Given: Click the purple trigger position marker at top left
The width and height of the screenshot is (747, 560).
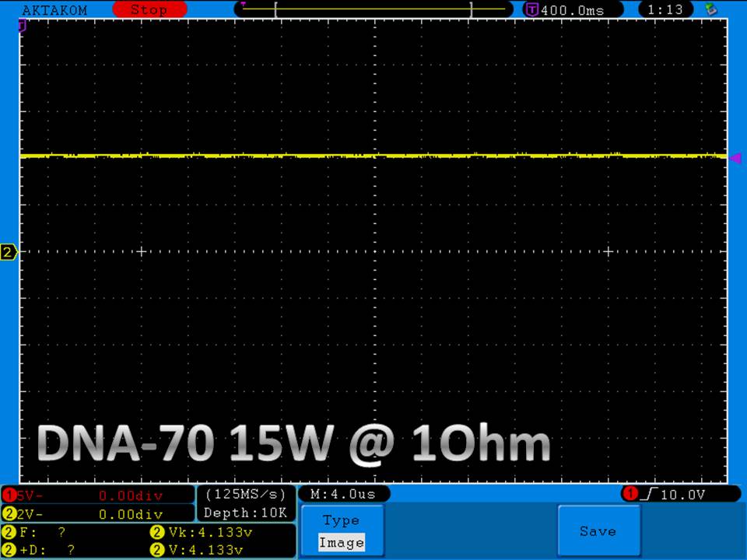Looking at the screenshot, I should coord(23,26).
